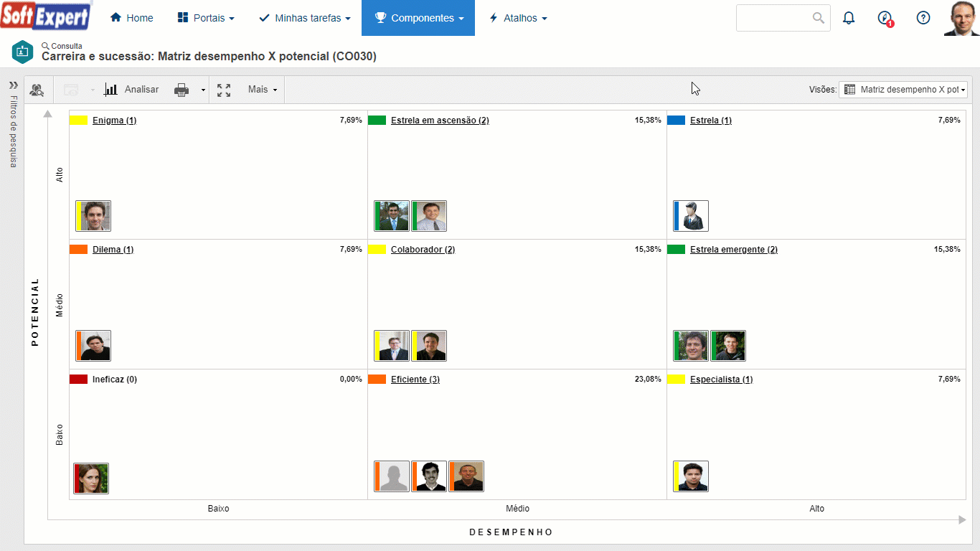Screen dimensions: 980x551
Task: Click the SoftExpert logo
Action: click(x=46, y=17)
